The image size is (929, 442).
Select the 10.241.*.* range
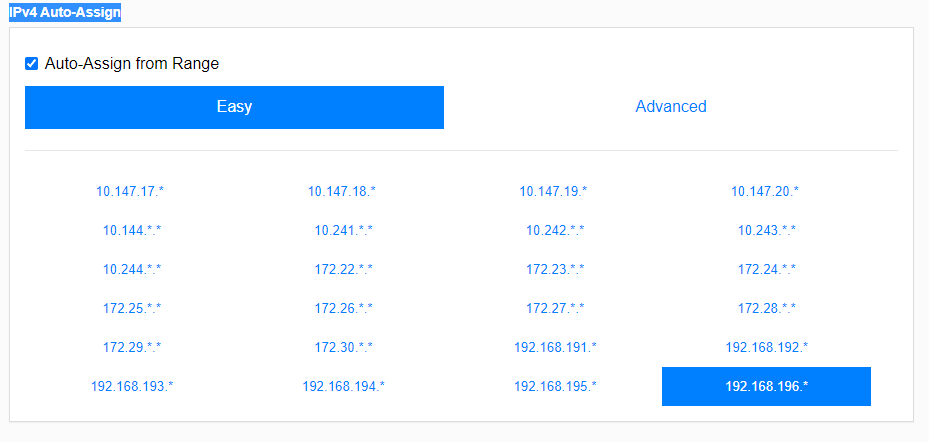tap(343, 230)
